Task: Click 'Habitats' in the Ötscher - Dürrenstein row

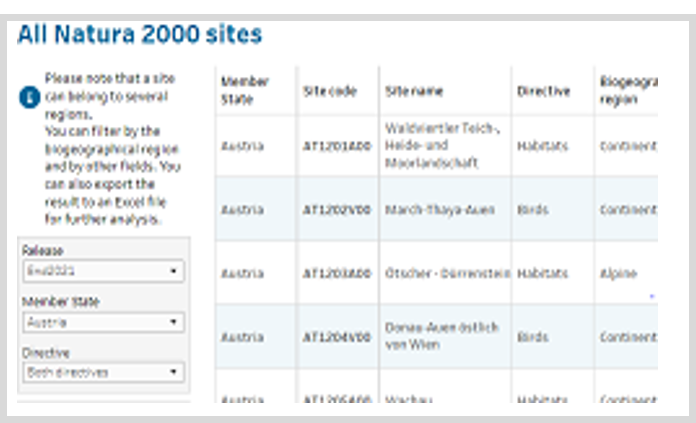Action: [x=542, y=273]
